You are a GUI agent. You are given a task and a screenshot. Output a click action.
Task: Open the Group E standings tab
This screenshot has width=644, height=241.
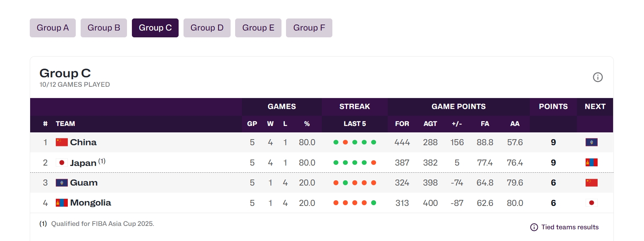258,28
